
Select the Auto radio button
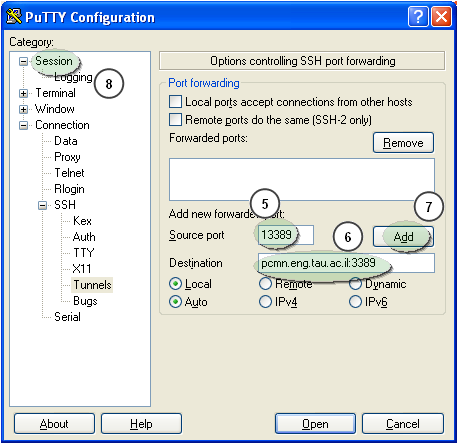click(x=176, y=302)
